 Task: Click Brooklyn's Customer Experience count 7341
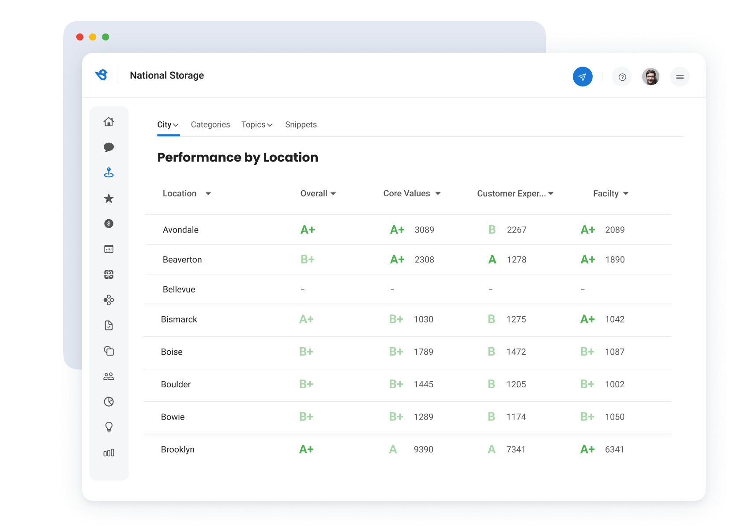516,450
